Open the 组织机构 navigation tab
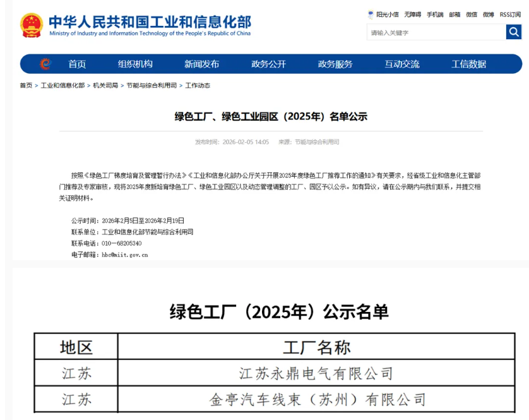Viewport: 529px width, 420px height. [135, 64]
